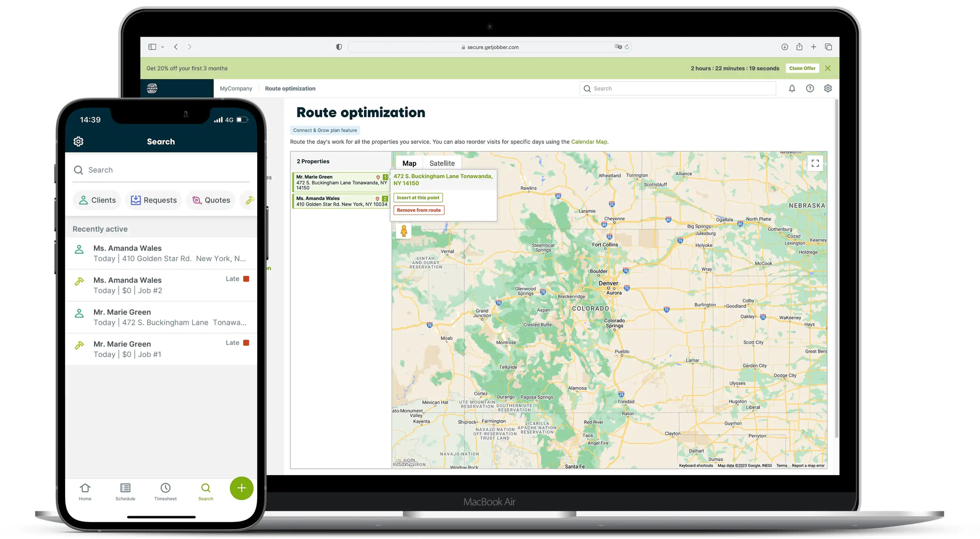980x539 pixels.
Task: Click the desktop Search field in Jobber header
Action: [x=678, y=88]
